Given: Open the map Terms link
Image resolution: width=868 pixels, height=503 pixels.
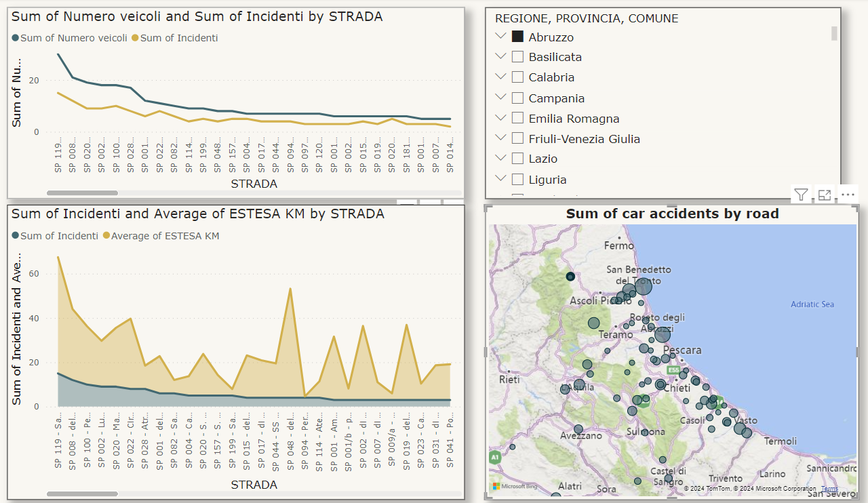Looking at the screenshot, I should (829, 489).
